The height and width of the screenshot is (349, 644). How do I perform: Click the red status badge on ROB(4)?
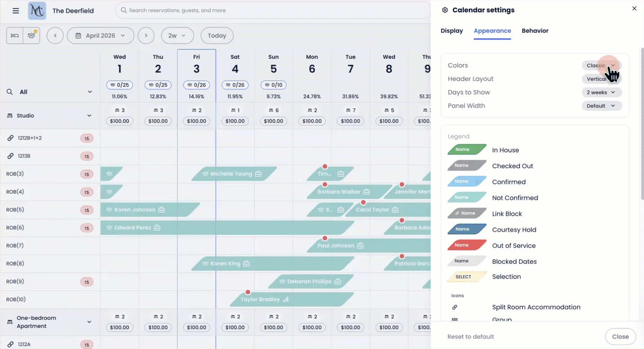[x=87, y=192]
